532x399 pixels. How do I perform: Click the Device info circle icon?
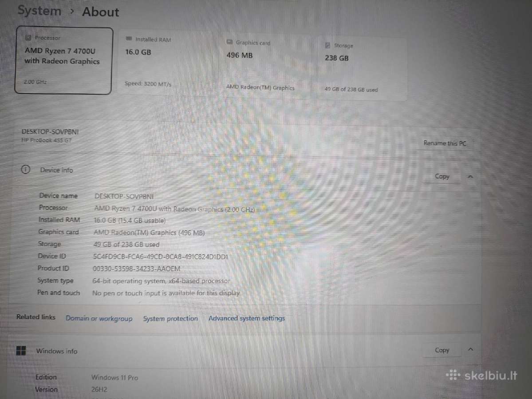25,169
